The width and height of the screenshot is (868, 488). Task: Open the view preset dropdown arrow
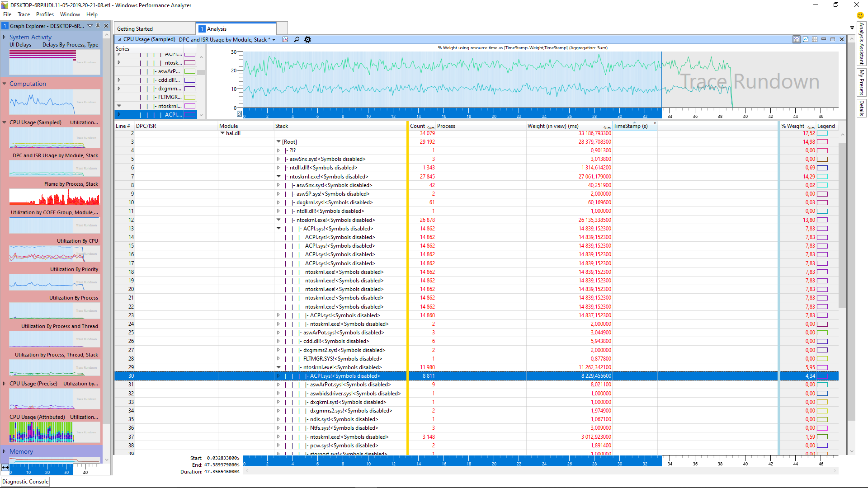(274, 40)
